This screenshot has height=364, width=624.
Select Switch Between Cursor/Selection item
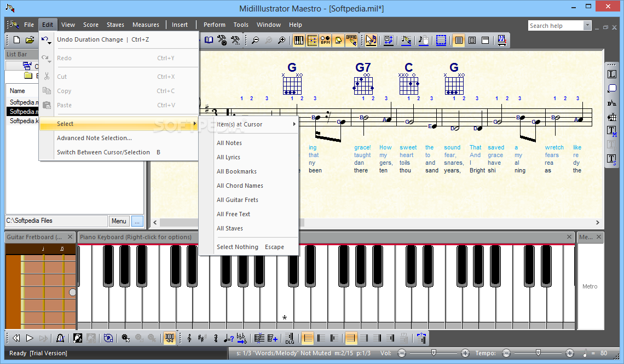(x=119, y=152)
